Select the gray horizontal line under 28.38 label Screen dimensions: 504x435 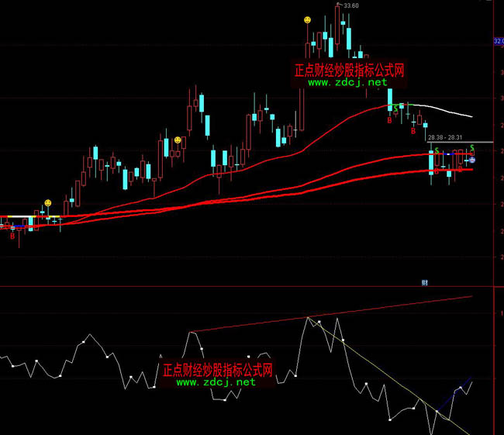tap(461, 143)
